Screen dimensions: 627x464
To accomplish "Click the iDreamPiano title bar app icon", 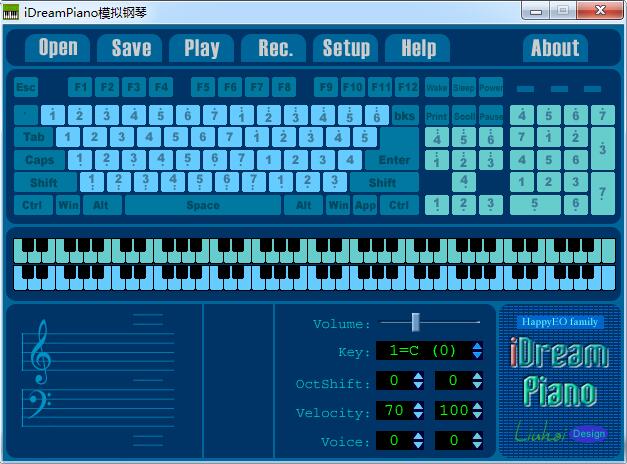I will 11,12.
